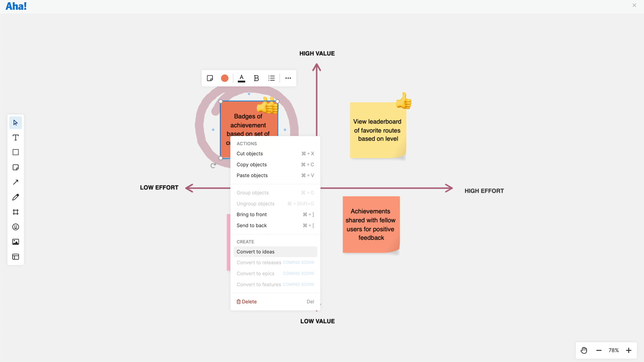This screenshot has width=644, height=362.
Task: Open the Frame tool in the sidebar
Action: [x=15, y=212]
